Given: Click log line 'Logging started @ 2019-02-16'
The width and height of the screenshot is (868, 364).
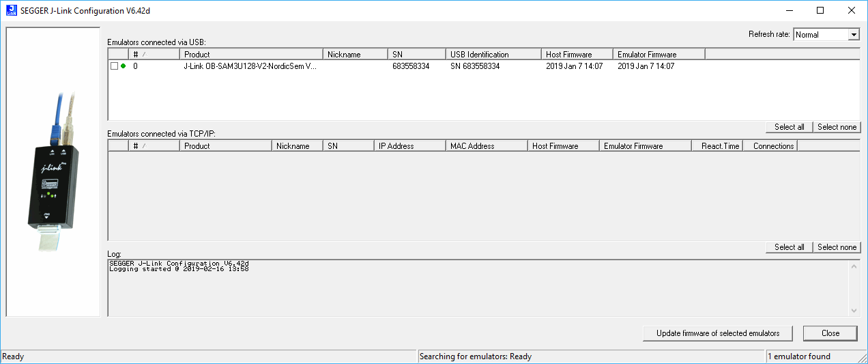Looking at the screenshot, I should pos(179,269).
